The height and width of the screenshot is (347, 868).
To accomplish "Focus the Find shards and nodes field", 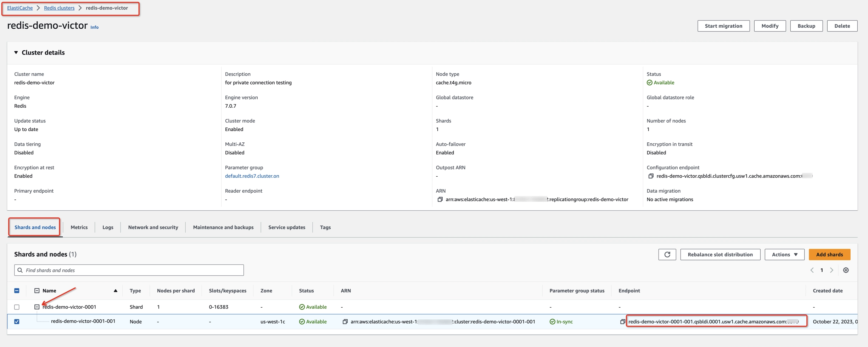I will pos(129,270).
